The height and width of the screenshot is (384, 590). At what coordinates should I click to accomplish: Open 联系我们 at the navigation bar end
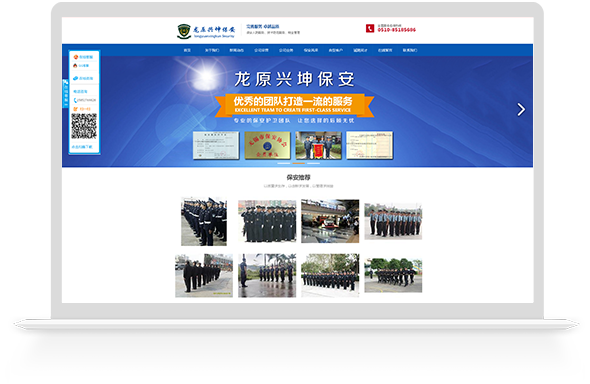pos(410,50)
